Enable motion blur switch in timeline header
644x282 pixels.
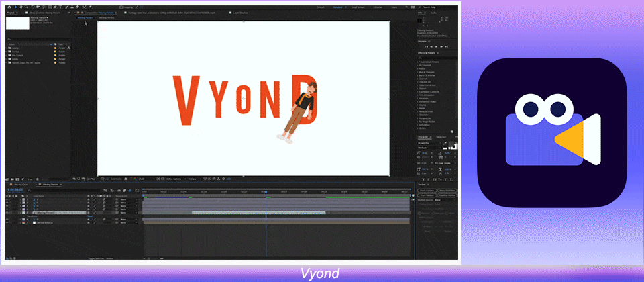[129, 190]
